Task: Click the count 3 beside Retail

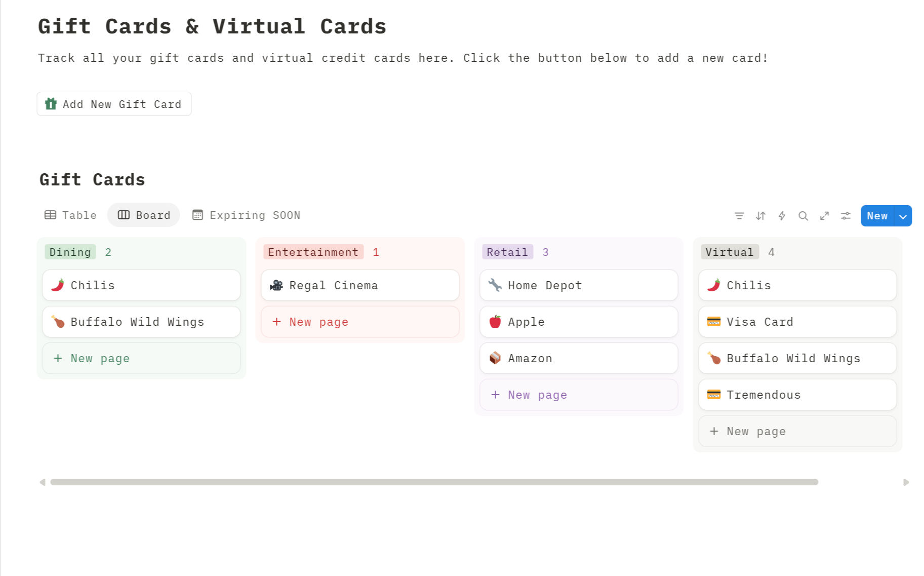Action: 545,252
